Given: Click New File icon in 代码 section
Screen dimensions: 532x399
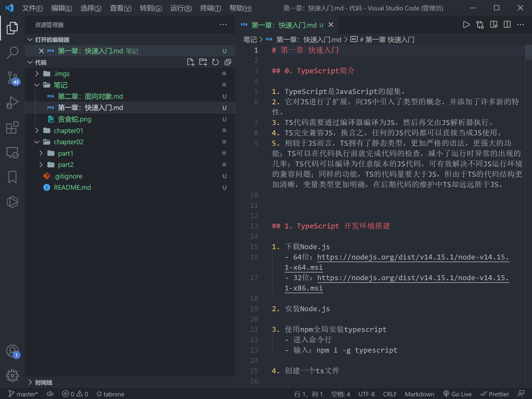Looking at the screenshot, I should pos(191,62).
